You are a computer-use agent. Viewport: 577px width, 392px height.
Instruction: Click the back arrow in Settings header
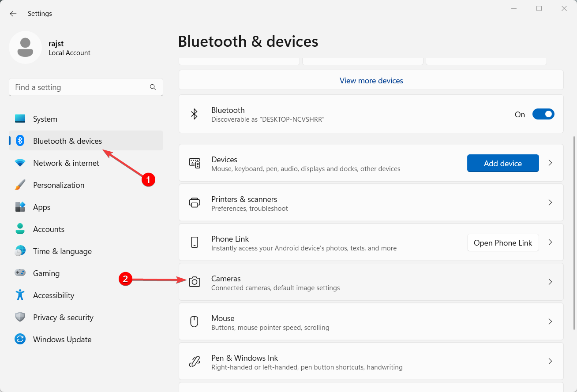[13, 14]
